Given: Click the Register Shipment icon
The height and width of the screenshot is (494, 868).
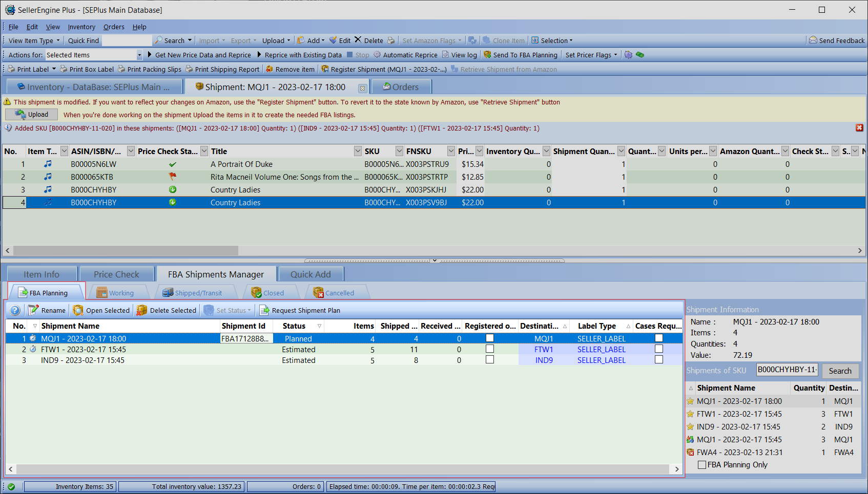Looking at the screenshot, I should pyautogui.click(x=325, y=69).
